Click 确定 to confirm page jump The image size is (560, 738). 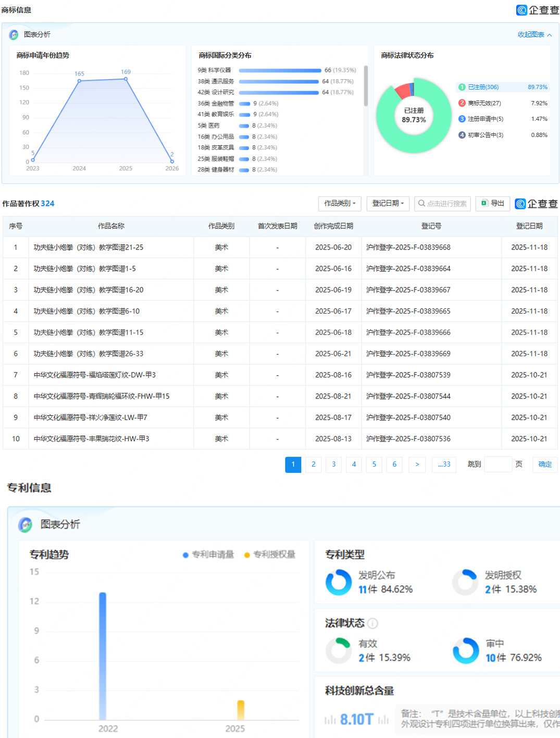tap(545, 465)
